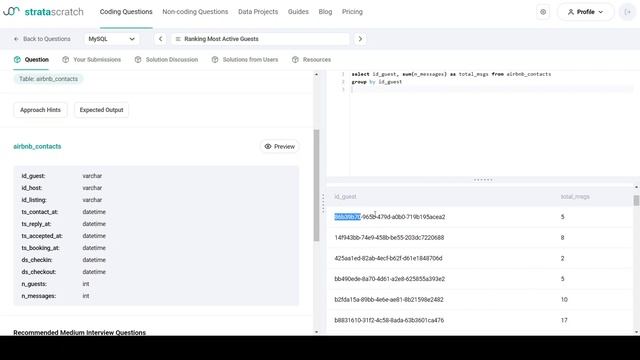Click guest ID ending 719b195acea2
The image size is (640, 360).
[390, 217]
